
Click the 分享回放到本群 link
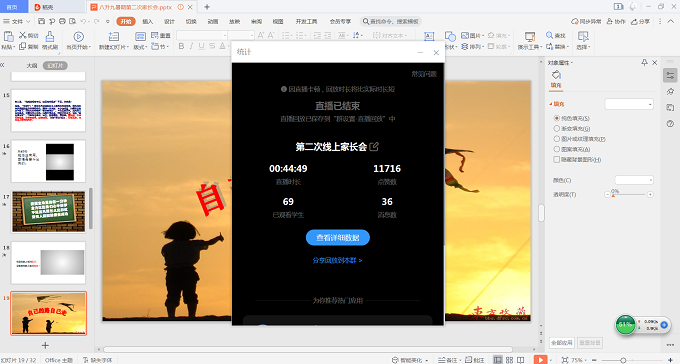point(337,260)
